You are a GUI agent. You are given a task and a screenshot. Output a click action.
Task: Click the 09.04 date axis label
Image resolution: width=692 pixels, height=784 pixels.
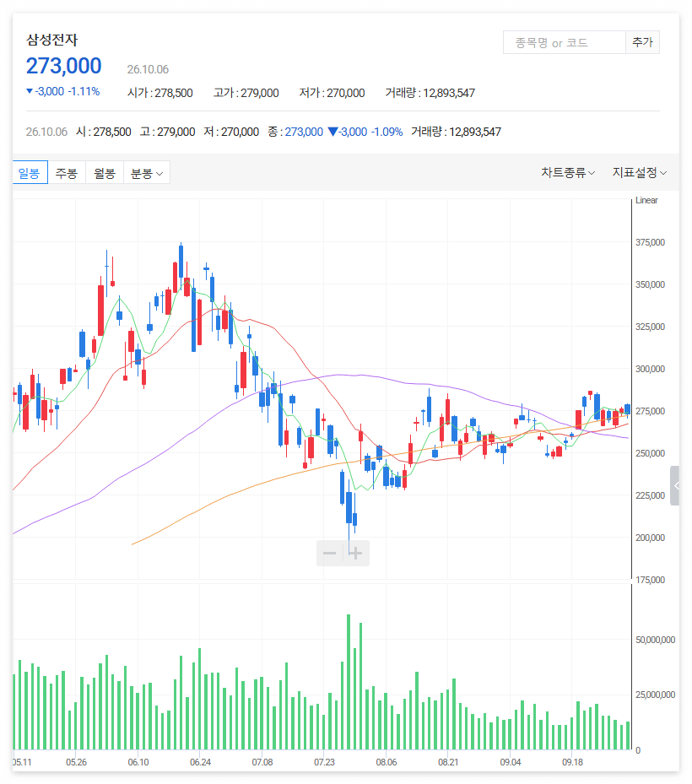(511, 763)
